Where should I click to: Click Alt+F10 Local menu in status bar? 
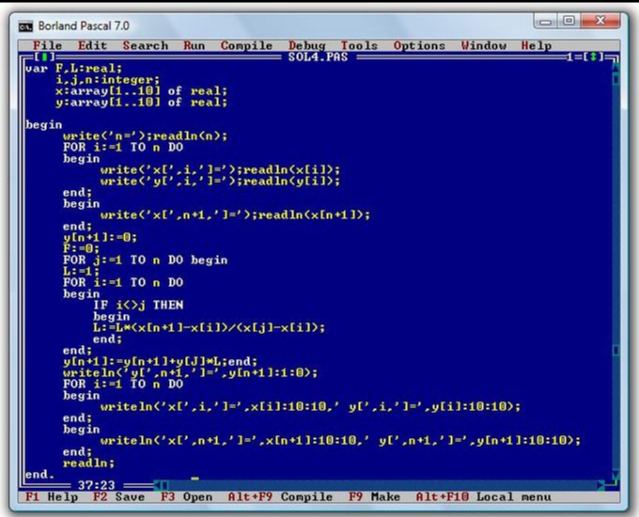(x=483, y=497)
